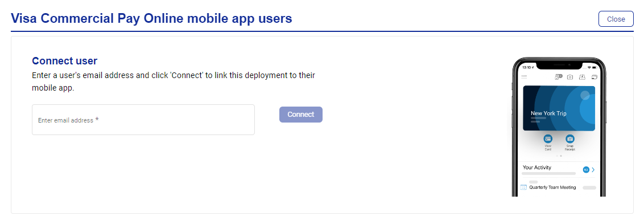644x220 pixels.
Task: Tap the camera icon in phone header
Action: pyautogui.click(x=570, y=77)
